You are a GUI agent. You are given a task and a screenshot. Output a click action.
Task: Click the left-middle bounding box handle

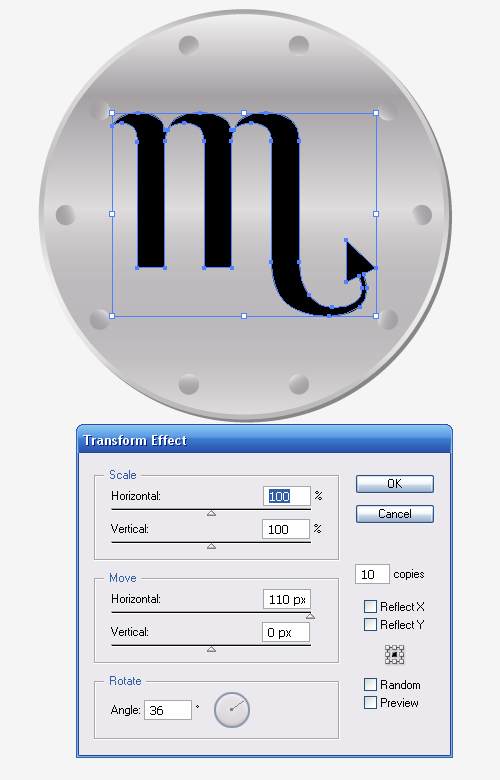click(112, 214)
